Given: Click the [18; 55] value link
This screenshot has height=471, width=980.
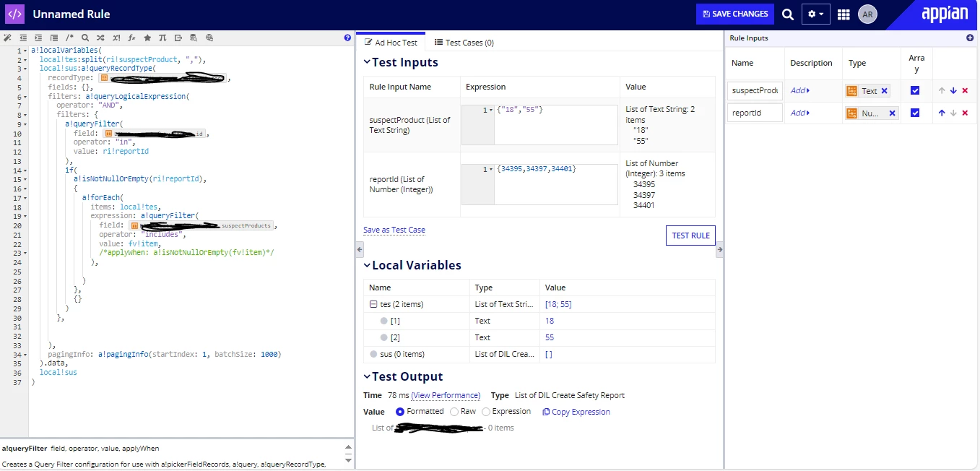Looking at the screenshot, I should (x=558, y=304).
